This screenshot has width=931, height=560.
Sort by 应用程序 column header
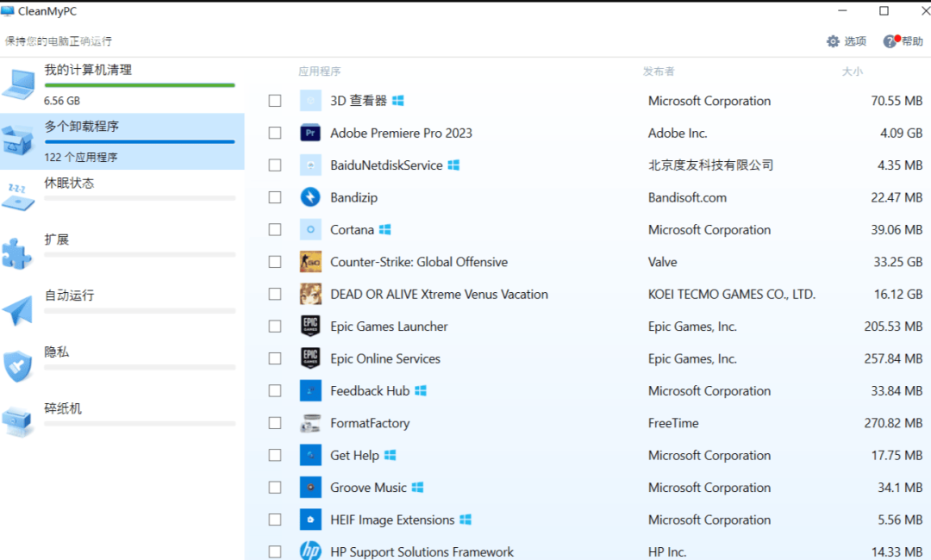coord(320,72)
